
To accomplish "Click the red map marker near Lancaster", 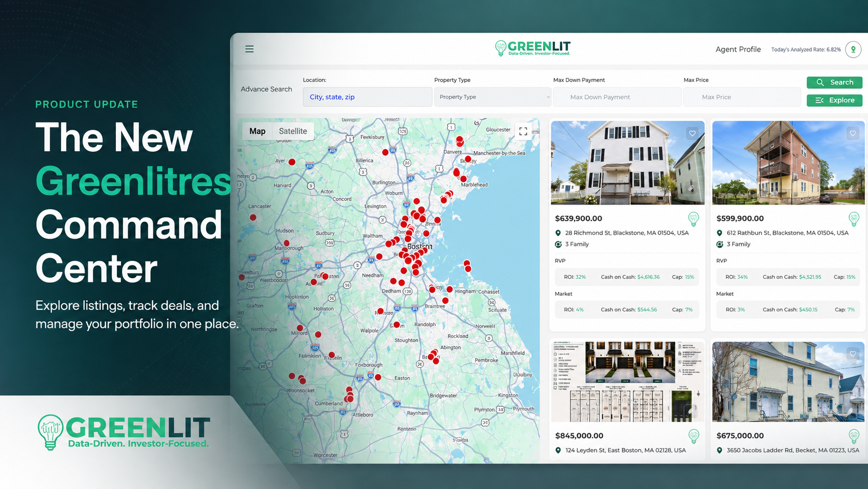I will 253,217.
